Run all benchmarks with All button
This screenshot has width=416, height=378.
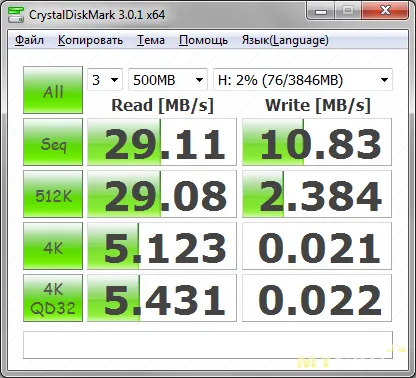(x=53, y=90)
